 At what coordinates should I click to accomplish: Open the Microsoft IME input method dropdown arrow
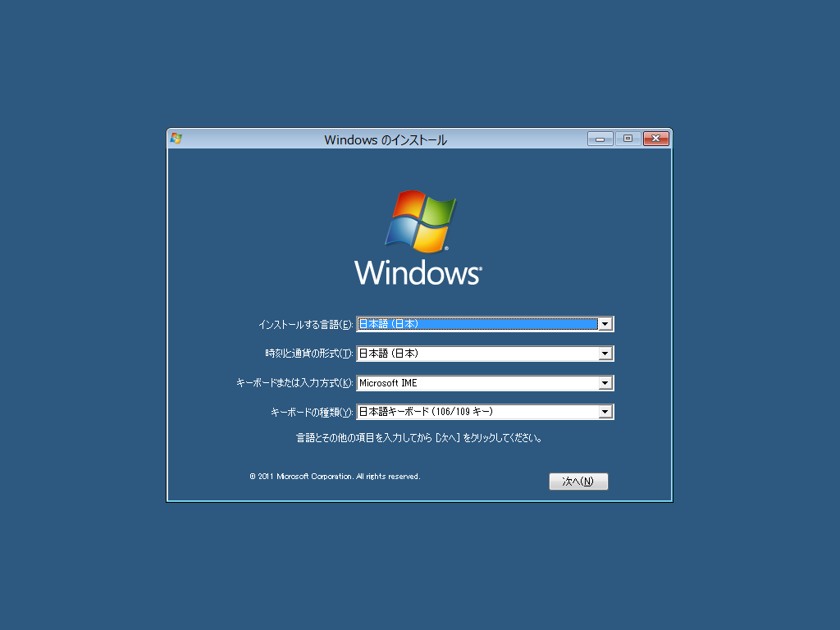pos(605,383)
